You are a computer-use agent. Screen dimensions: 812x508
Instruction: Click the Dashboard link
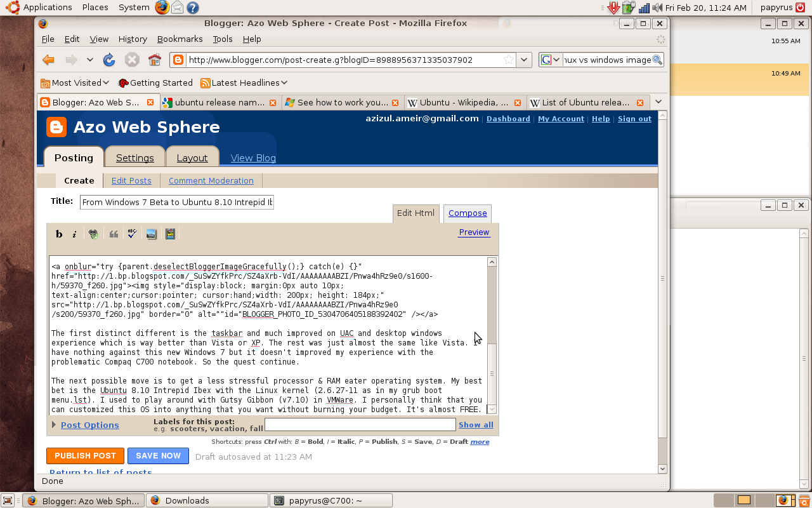[508, 119]
